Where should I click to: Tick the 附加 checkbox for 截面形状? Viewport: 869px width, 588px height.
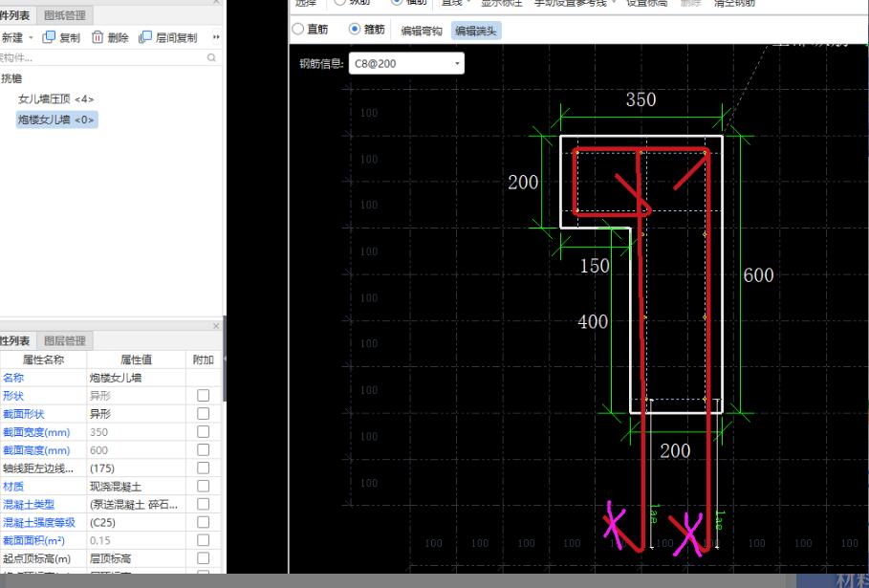[204, 413]
